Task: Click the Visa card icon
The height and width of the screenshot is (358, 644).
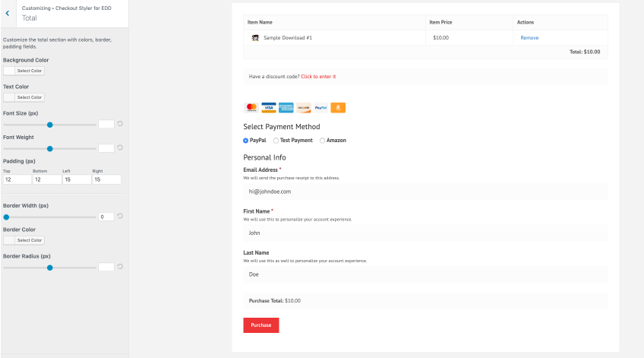Action: pos(269,108)
